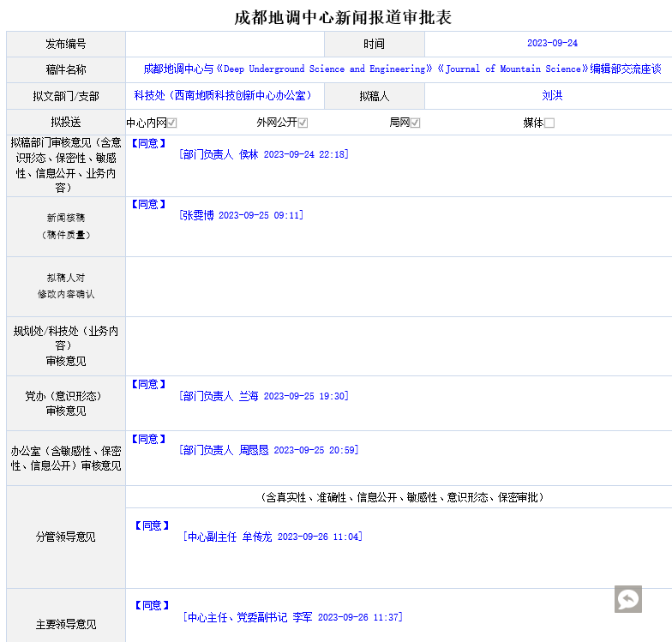Open the article title link about Deep Underground Science
672x642 pixels.
click(402, 69)
